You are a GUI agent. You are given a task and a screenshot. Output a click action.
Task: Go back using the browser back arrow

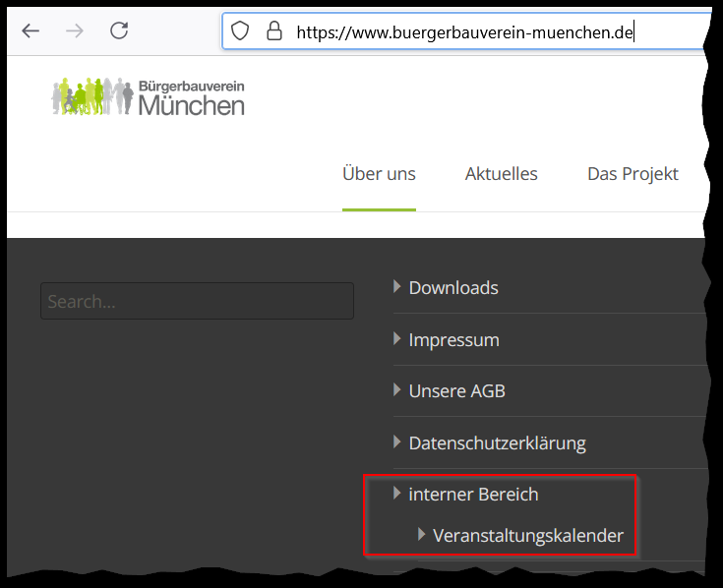30,30
